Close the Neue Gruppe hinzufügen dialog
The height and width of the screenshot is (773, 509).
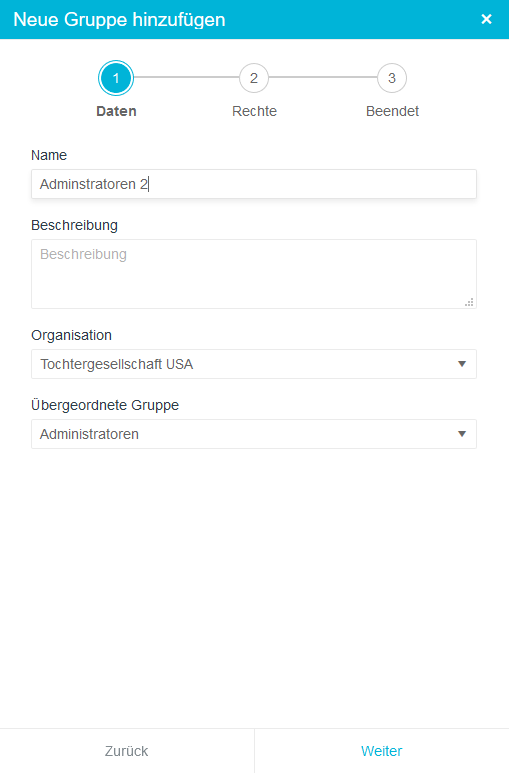(x=486, y=19)
